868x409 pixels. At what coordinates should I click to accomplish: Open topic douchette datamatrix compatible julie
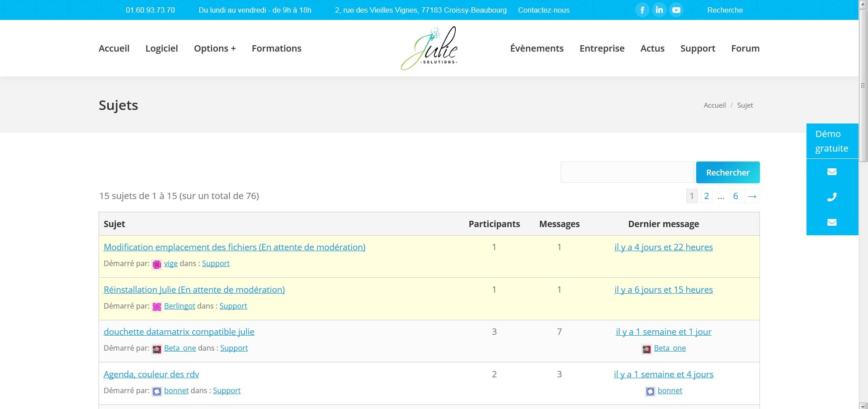point(179,332)
